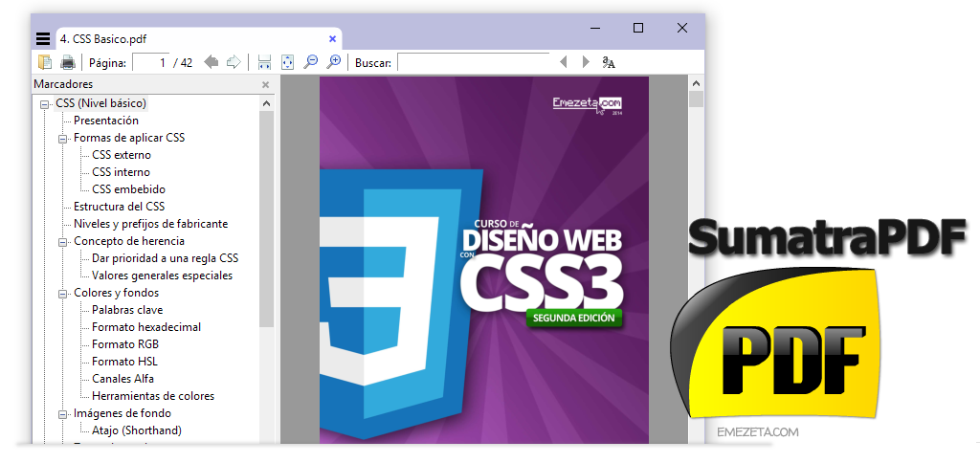
Task: Open Colores y fondos bookmark
Action: click(x=116, y=293)
